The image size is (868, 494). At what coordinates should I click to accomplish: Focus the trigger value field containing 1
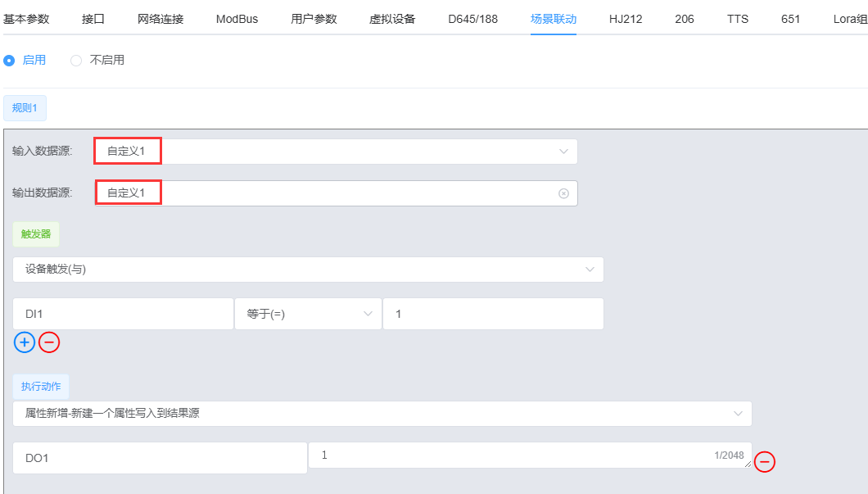(493, 314)
